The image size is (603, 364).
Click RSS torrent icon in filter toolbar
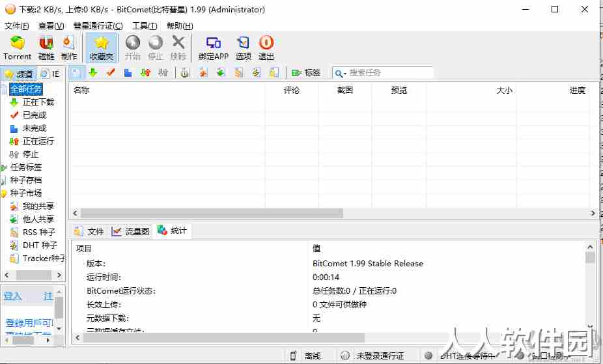(238, 73)
